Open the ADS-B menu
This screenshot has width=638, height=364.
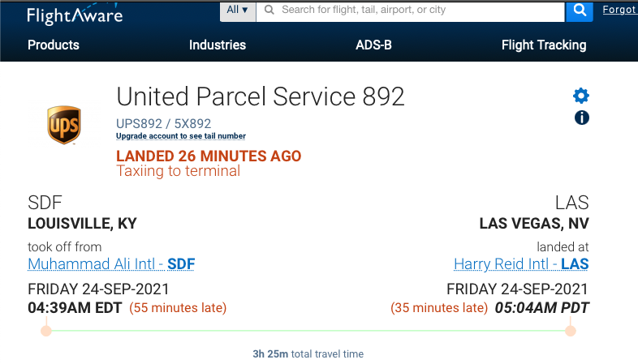373,45
